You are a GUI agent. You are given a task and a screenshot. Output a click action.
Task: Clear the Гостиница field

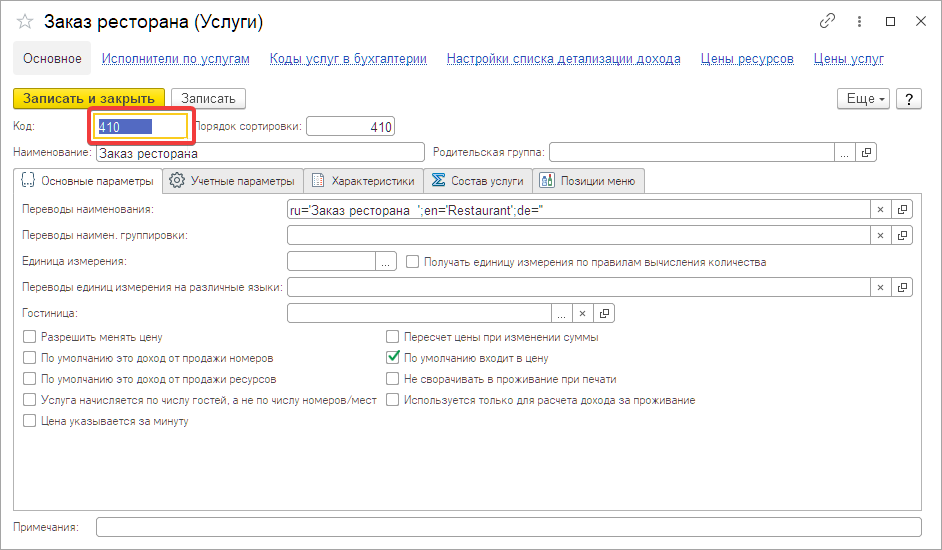[582, 313]
